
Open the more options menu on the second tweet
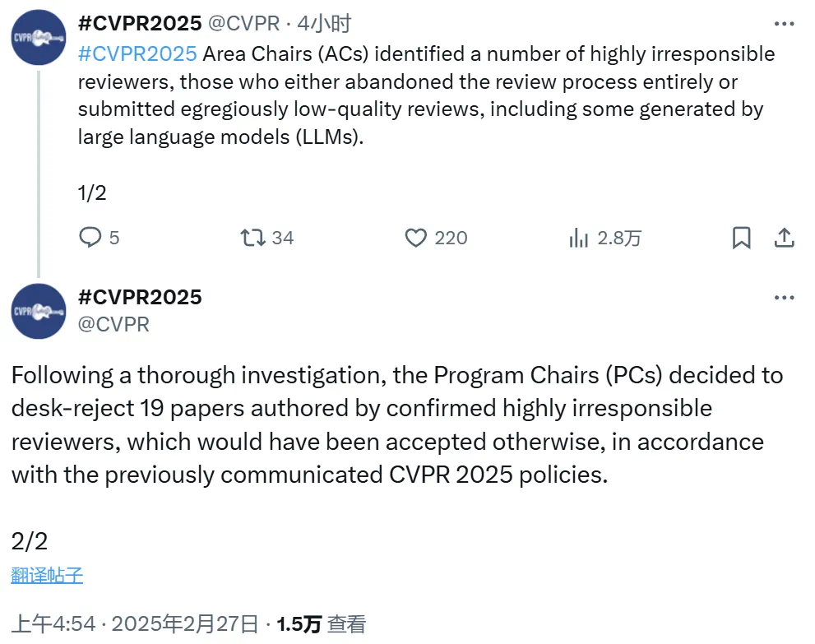[x=784, y=297]
